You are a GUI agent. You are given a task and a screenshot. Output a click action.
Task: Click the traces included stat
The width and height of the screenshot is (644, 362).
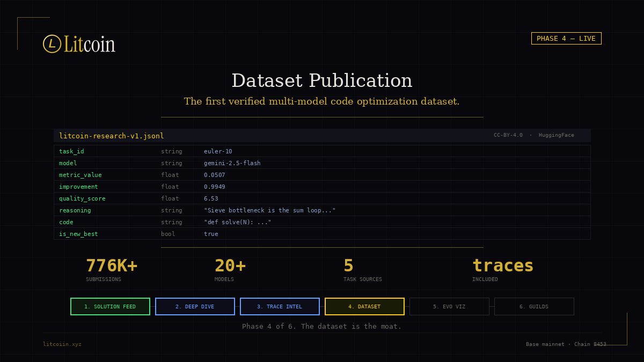(x=503, y=270)
